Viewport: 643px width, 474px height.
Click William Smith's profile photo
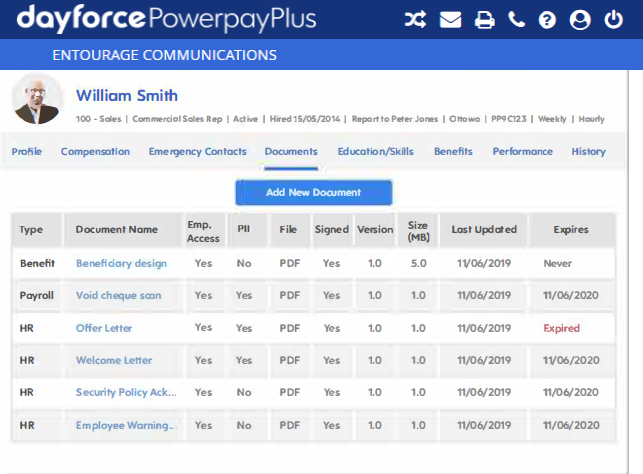[38, 100]
